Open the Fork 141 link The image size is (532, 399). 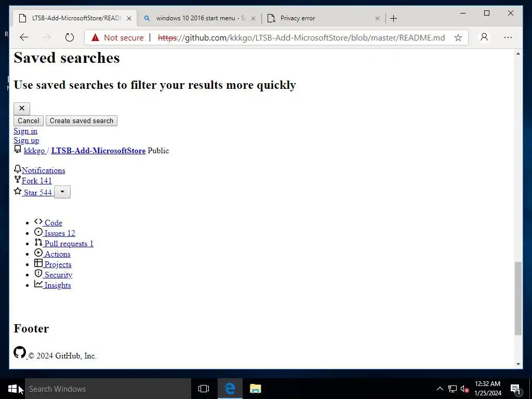[37, 181]
